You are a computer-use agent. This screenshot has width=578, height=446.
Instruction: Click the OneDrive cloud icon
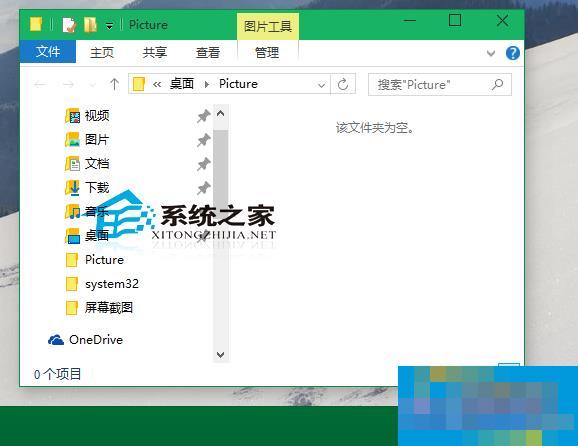56,339
